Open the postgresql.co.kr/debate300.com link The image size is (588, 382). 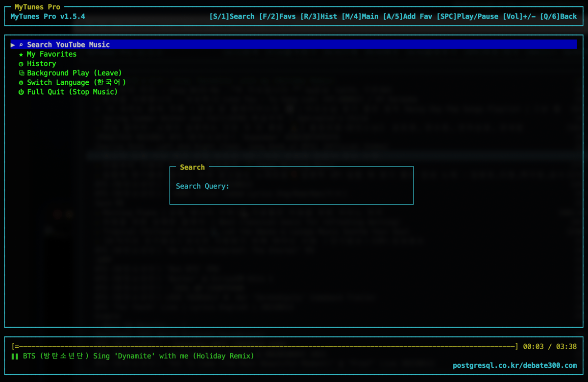(x=514, y=365)
